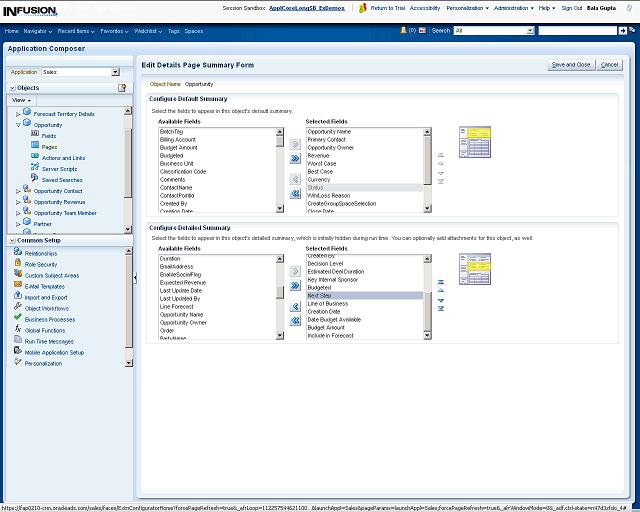Viewport: 640px width, 512px height.
Task: Click the Default Summary layout preview thumbnail
Action: tap(474, 141)
